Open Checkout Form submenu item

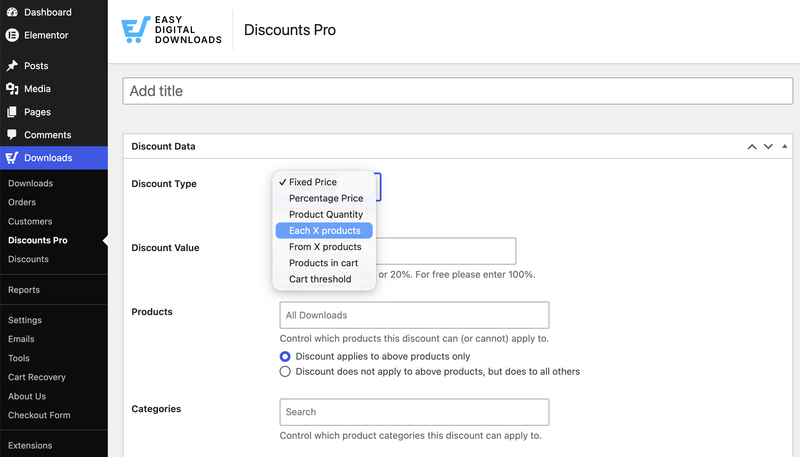click(x=39, y=415)
